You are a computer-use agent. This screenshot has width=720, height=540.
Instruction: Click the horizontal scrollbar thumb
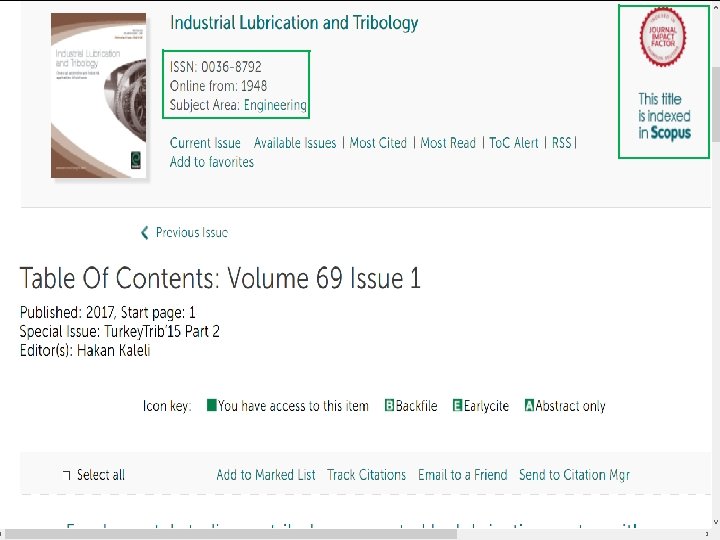click(x=231, y=534)
